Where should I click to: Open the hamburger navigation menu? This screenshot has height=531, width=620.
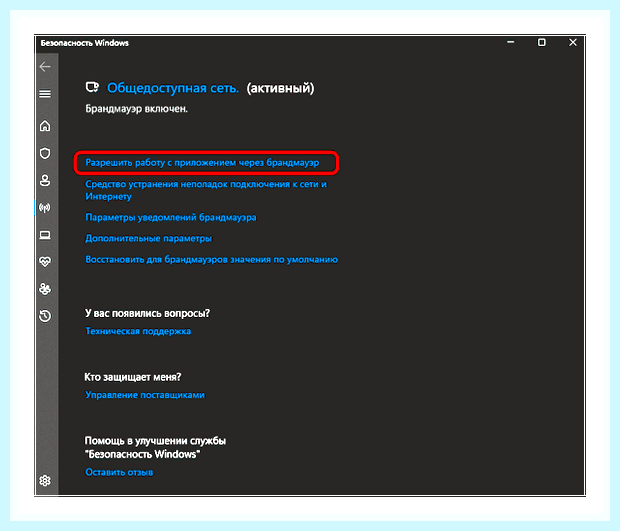click(x=45, y=94)
